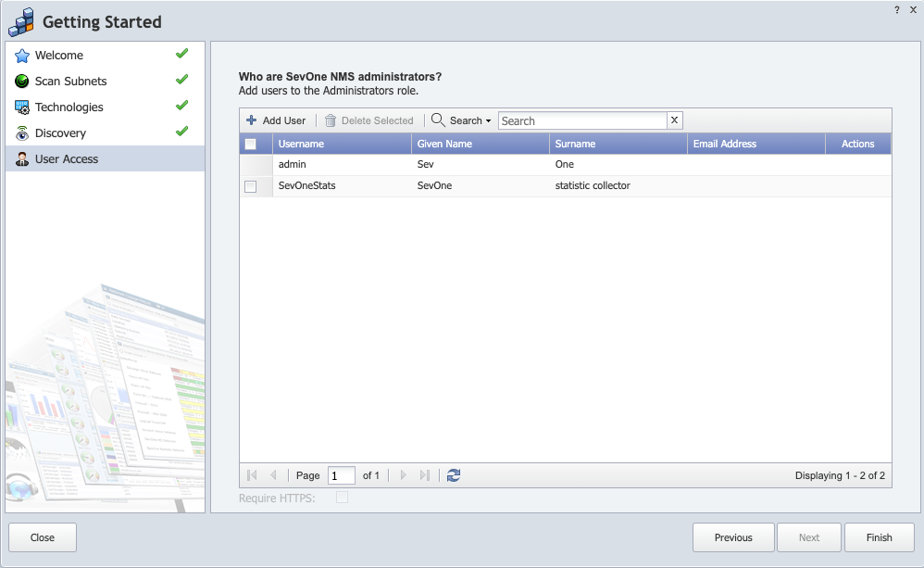Sort by the Given Name column header
The width and height of the screenshot is (924, 568).
click(481, 144)
